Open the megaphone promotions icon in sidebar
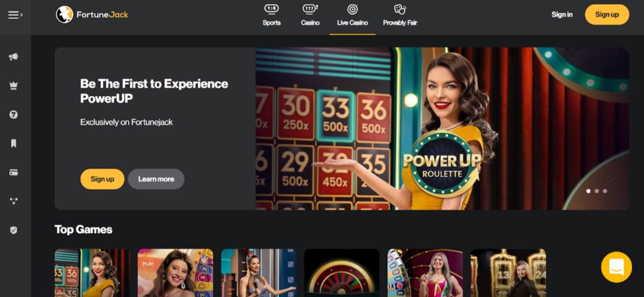Screen dimensions: 644x297 tap(14, 57)
